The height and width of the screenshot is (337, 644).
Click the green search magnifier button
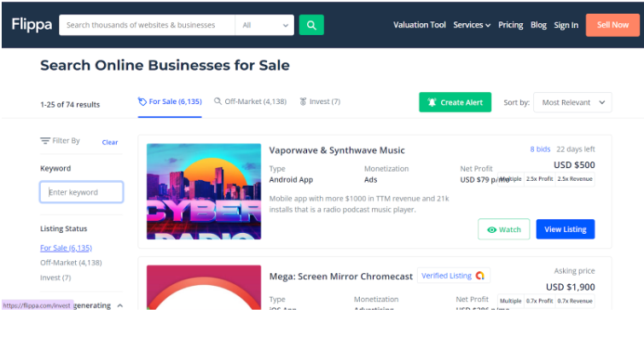pos(311,25)
